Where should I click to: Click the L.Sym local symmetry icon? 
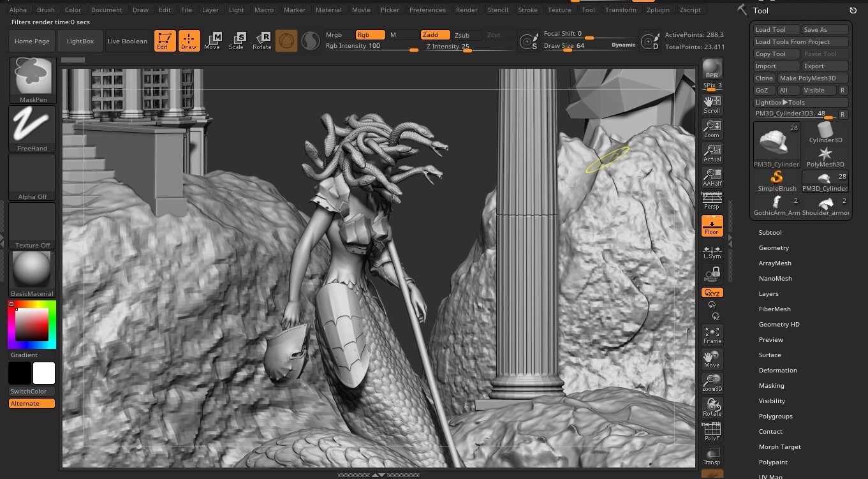712,252
